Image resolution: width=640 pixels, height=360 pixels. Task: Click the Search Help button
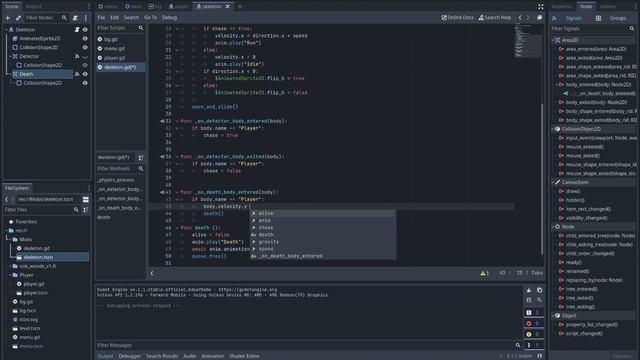click(x=495, y=18)
